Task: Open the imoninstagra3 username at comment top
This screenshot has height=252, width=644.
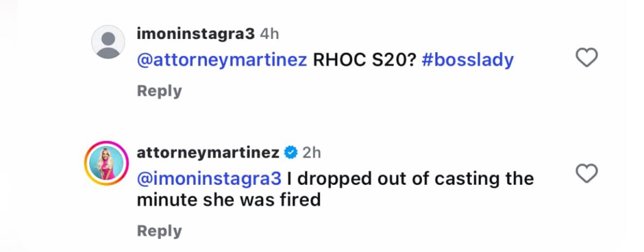Action: 195,35
